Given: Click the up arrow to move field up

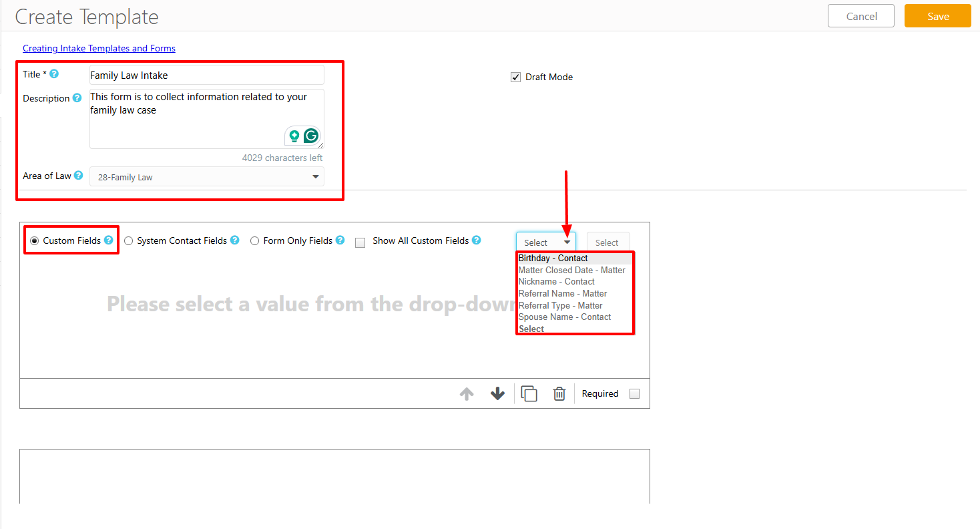Looking at the screenshot, I should coord(466,393).
